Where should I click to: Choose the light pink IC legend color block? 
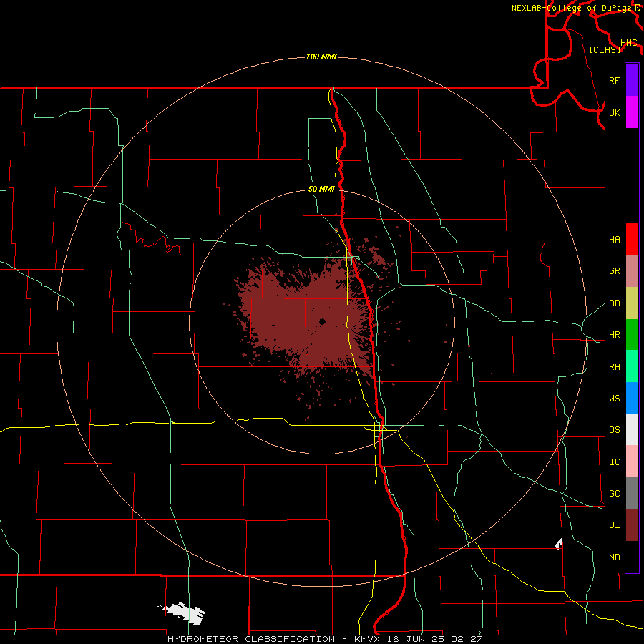pos(632,462)
